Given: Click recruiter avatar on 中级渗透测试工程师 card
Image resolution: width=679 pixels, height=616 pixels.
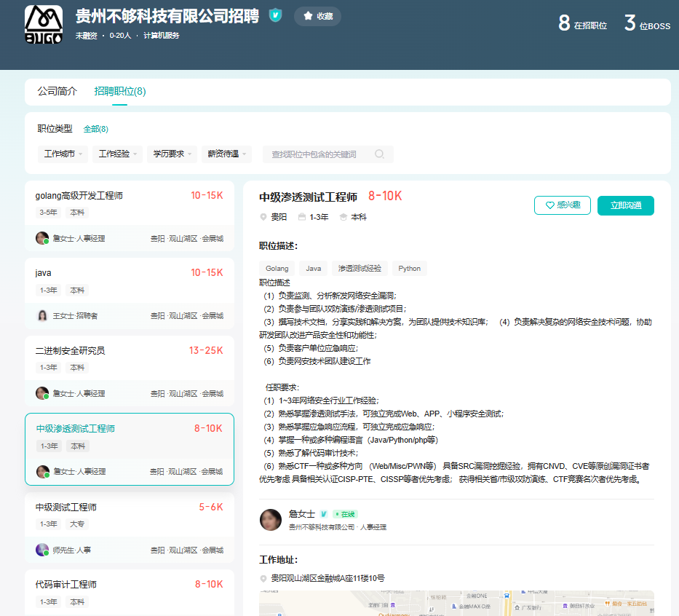Looking at the screenshot, I should (x=43, y=471).
